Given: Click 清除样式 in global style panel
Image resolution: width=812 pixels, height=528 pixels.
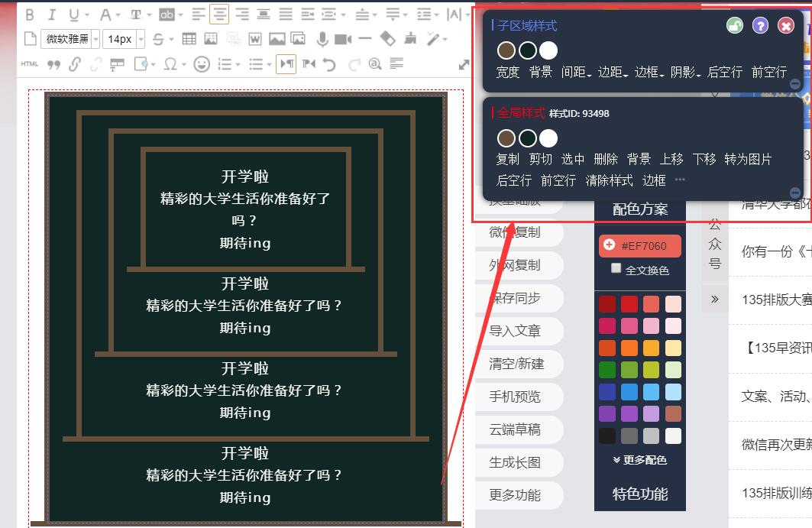Looking at the screenshot, I should click(x=609, y=180).
